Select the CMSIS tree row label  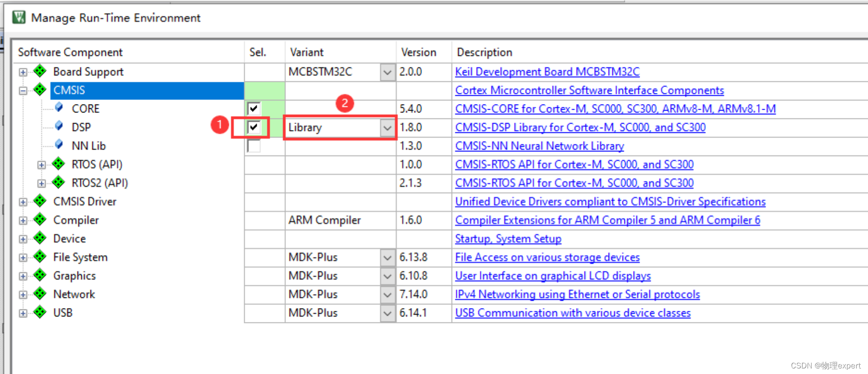[69, 90]
